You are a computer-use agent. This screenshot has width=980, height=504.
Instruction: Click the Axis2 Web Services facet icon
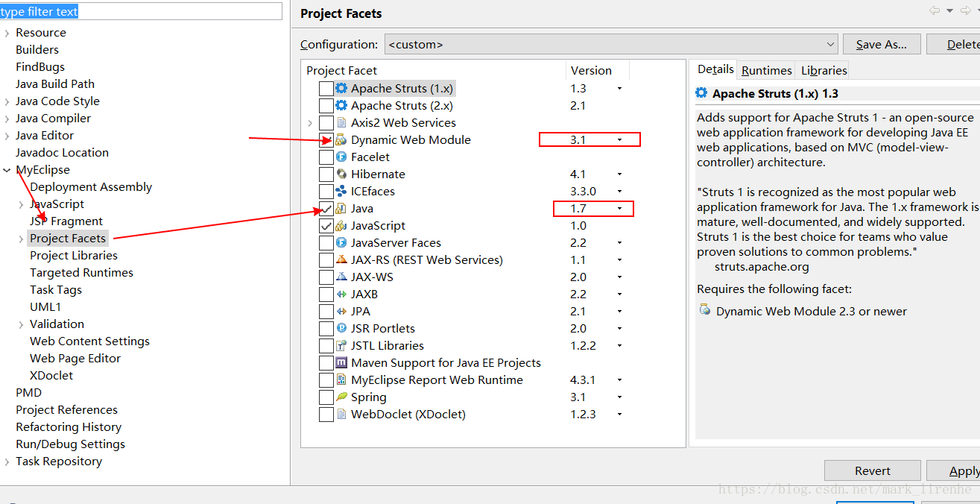pyautogui.click(x=341, y=122)
